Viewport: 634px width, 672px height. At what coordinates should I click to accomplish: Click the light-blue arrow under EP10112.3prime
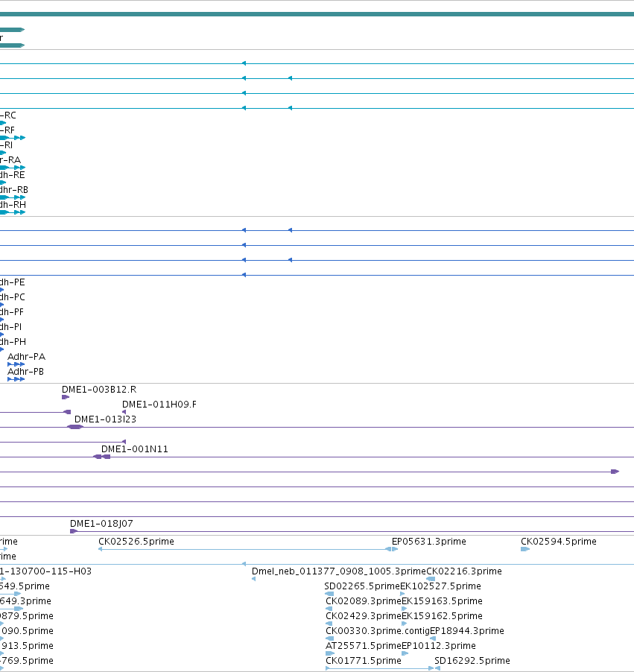click(x=405, y=653)
